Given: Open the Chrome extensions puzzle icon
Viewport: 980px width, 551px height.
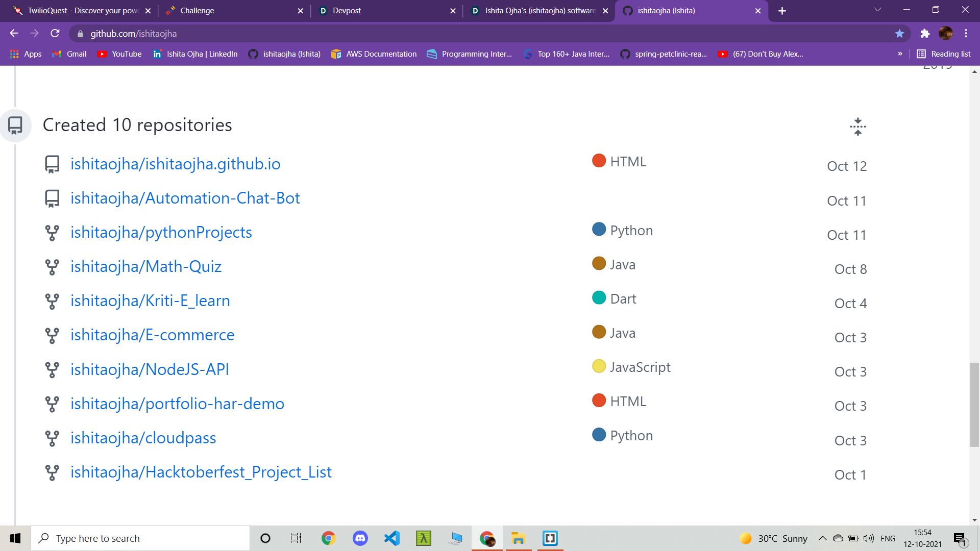Looking at the screenshot, I should click(925, 34).
